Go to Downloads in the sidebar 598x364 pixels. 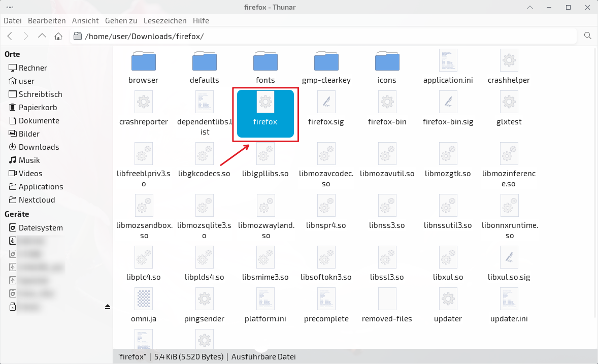[x=39, y=147]
